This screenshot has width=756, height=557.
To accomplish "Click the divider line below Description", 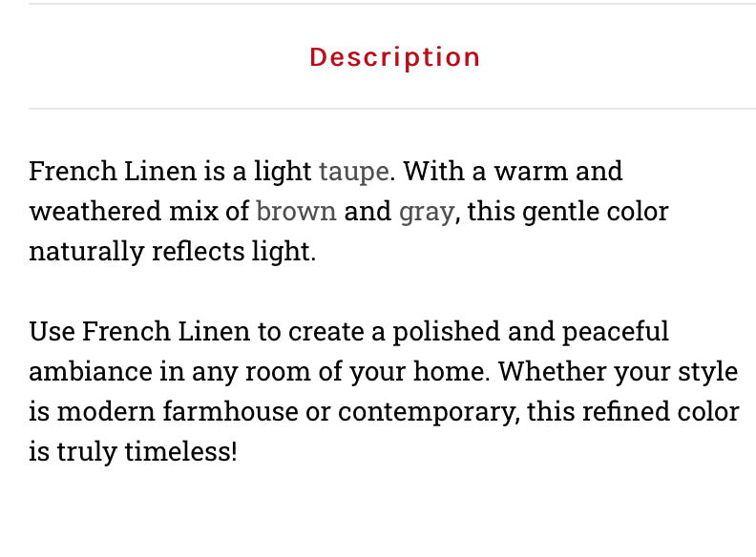I will [392, 109].
